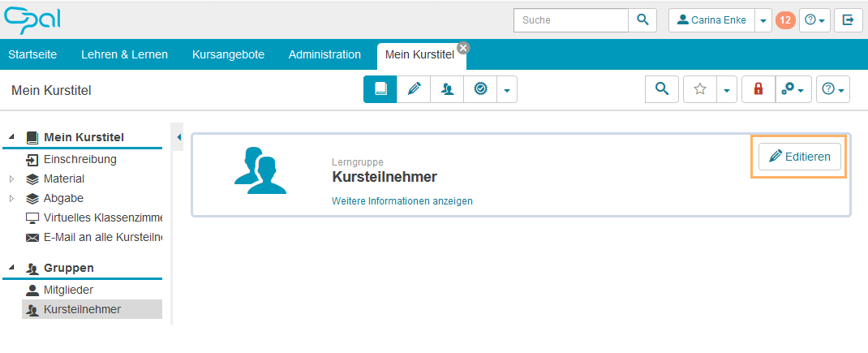868x353 pixels.
Task: Open the Carina Enke profile
Action: click(x=712, y=20)
